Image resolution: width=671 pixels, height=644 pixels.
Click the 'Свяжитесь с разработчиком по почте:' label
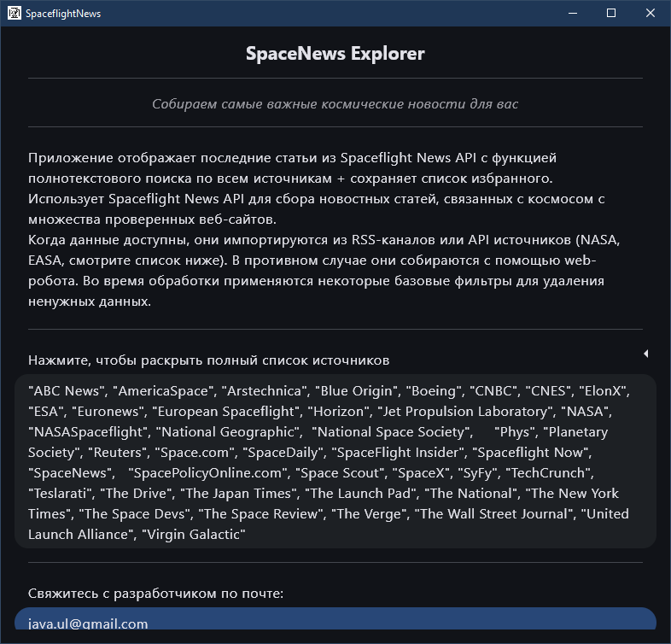tap(155, 594)
